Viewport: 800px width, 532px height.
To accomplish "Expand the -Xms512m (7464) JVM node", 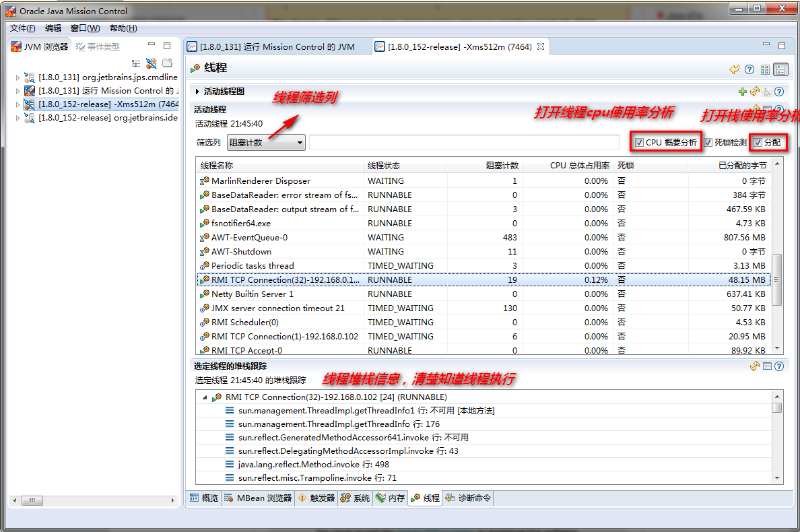I will click(x=18, y=104).
